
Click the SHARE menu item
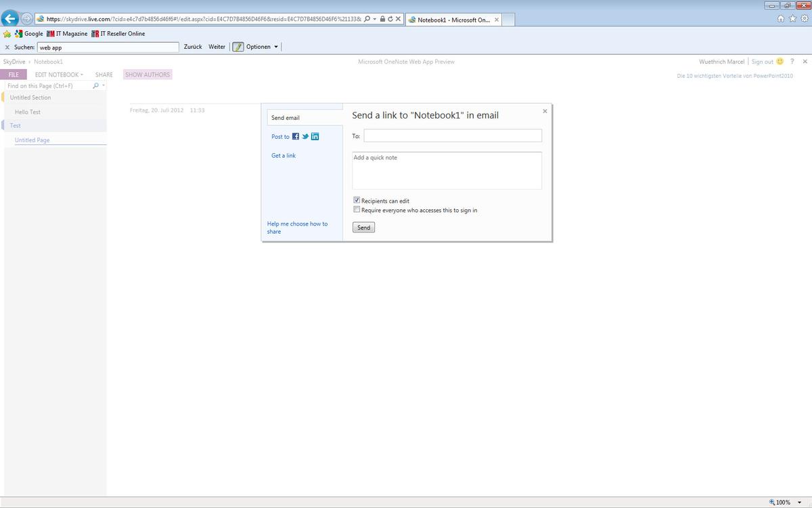[x=104, y=75]
